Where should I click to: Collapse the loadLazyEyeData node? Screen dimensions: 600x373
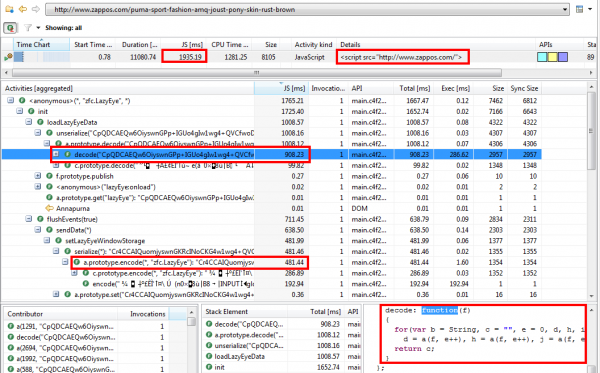(x=29, y=122)
